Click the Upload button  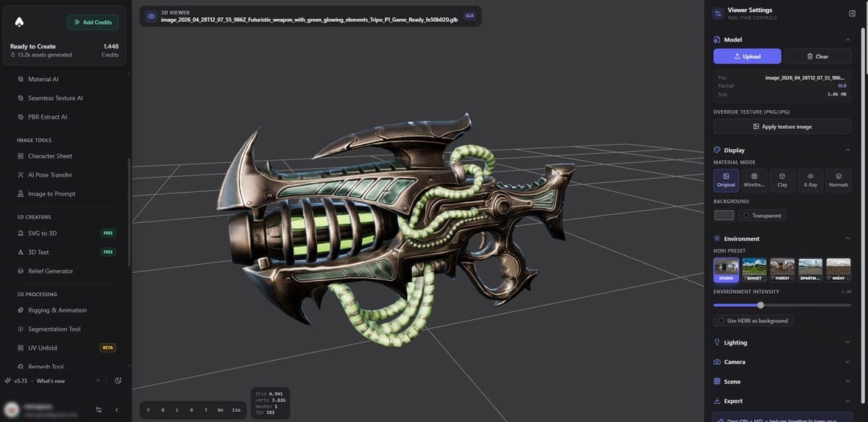747,56
